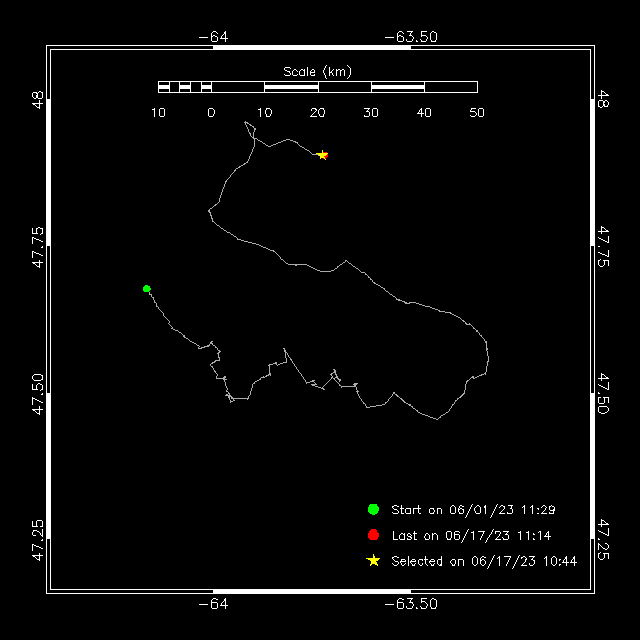
Task: Click the 'Scale (km)' title
Action: [317, 72]
